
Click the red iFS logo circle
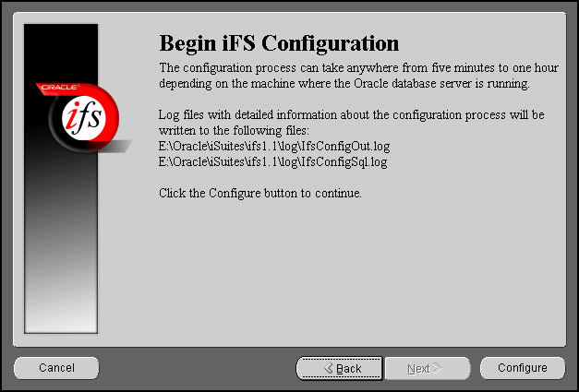[x=84, y=117]
